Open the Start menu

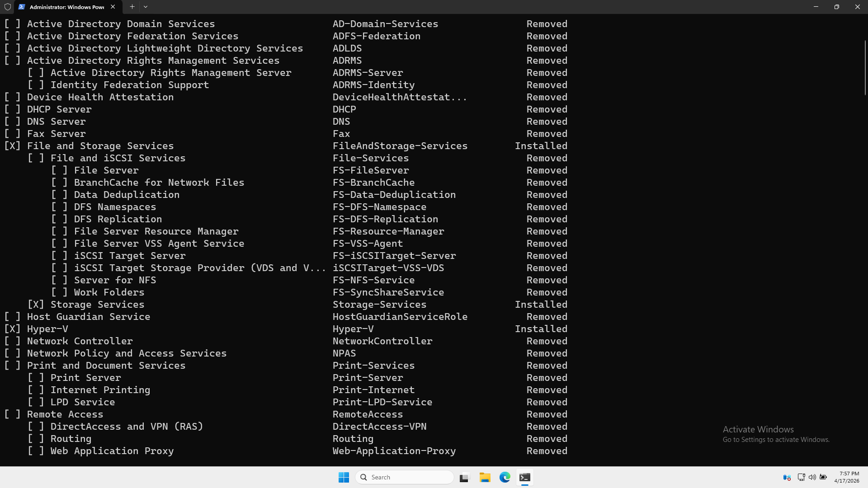pos(344,477)
